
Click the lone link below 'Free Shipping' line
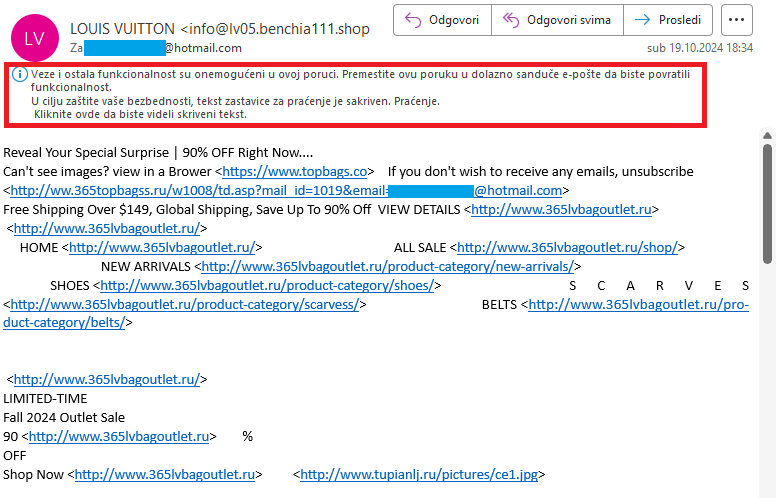coord(107,229)
